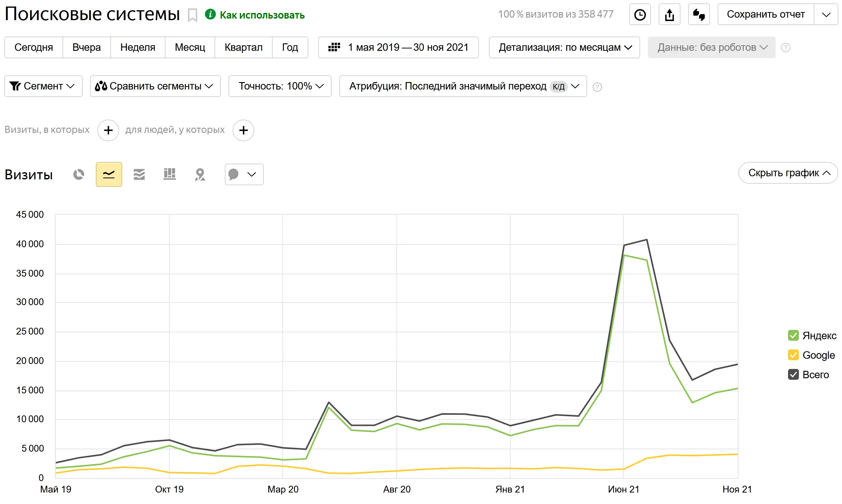Click the export share icon

(x=669, y=15)
